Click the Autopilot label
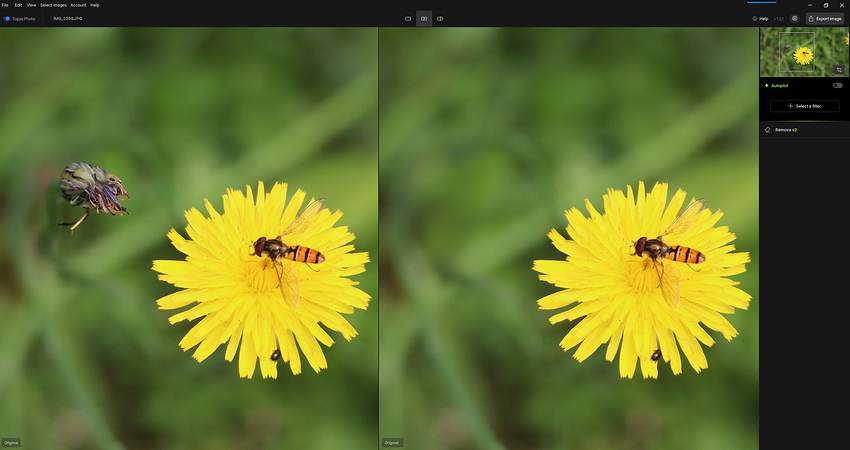Screen dimensions: 850x450 780,86
